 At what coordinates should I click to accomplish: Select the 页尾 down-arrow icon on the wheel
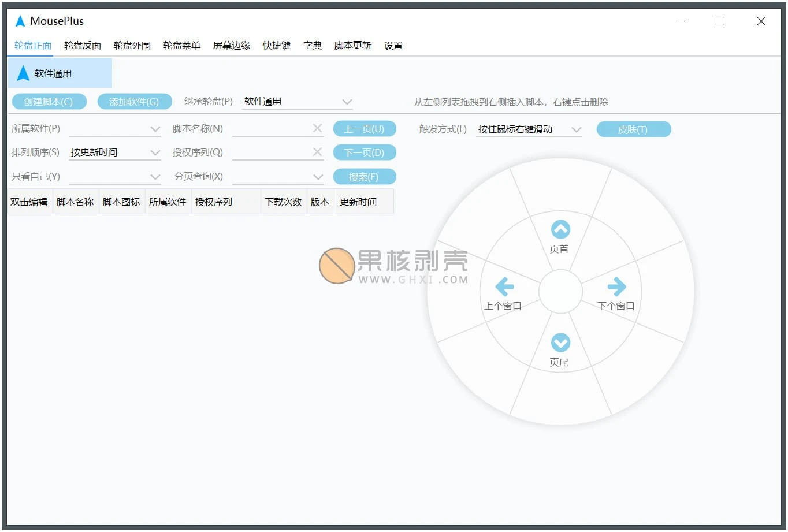point(560,343)
